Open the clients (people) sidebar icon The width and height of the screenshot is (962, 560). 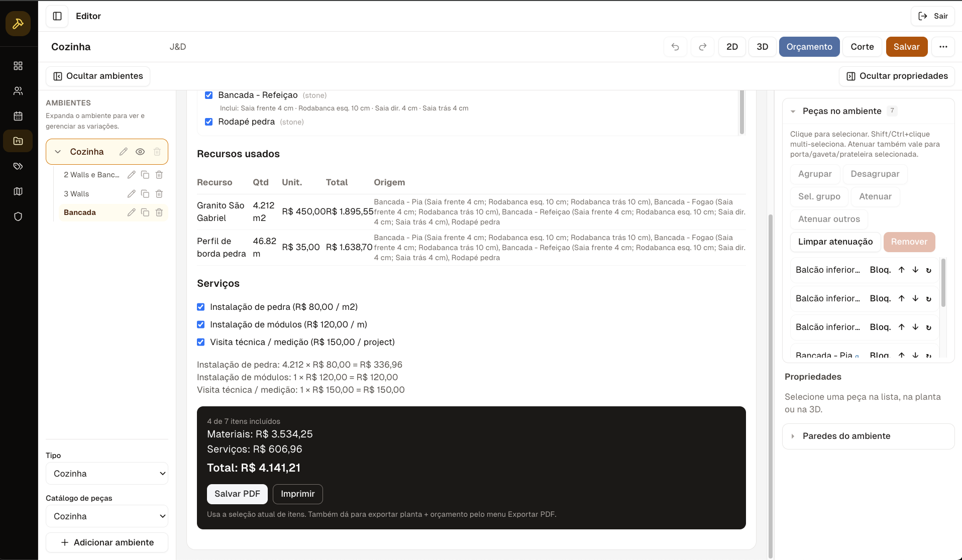(x=18, y=91)
